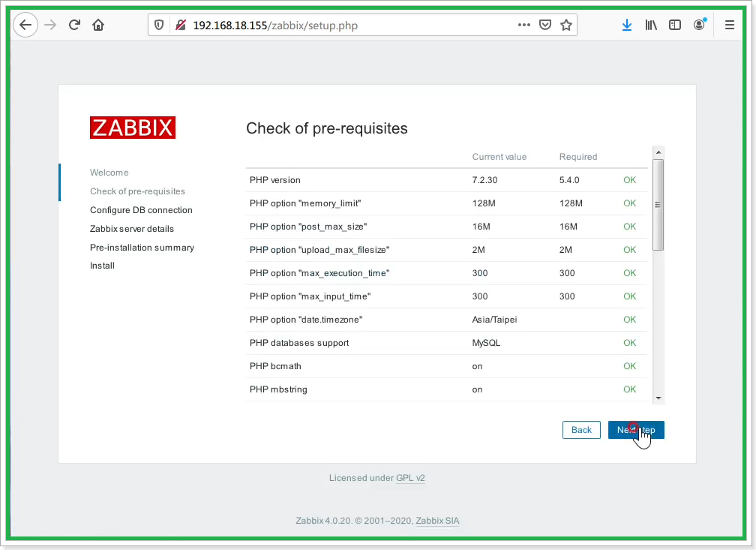Click the "PHP version" row label
The width and height of the screenshot is (756, 550).
point(275,180)
